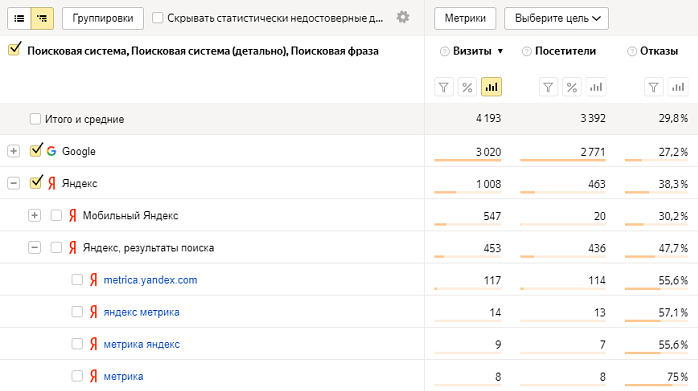This screenshot has width=698, height=391.
Task: Switch to tree list view icon
Action: click(42, 18)
